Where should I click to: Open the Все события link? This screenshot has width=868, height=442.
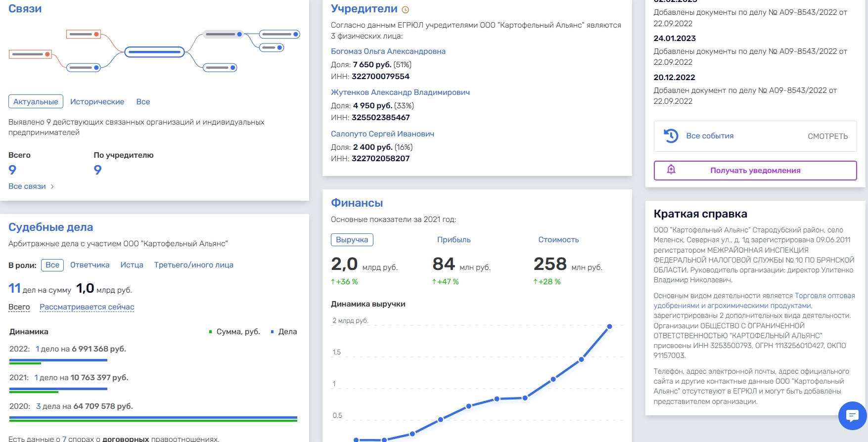710,135
